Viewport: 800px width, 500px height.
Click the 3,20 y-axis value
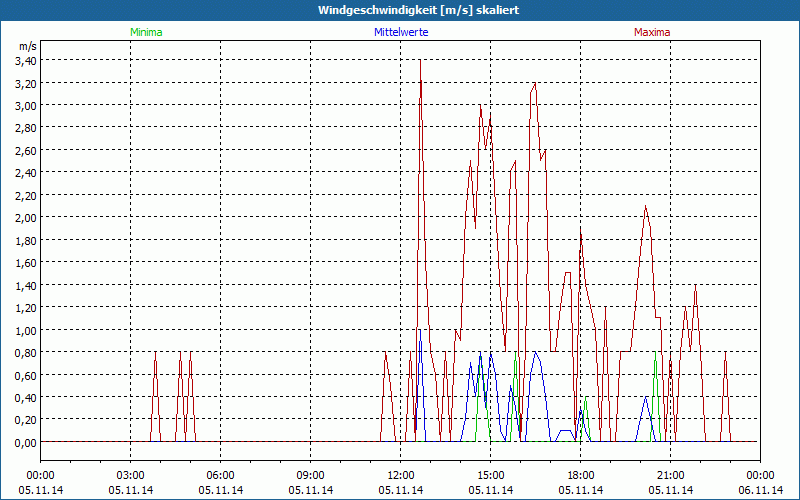(26, 83)
